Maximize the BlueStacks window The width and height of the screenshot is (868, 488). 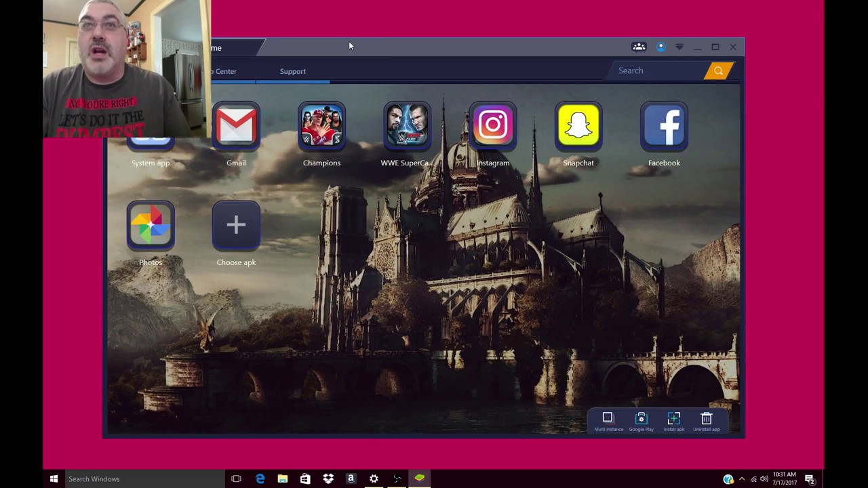[x=715, y=47]
